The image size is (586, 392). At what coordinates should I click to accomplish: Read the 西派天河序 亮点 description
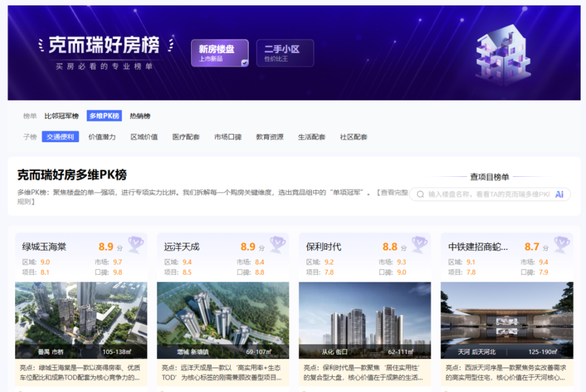pos(507,372)
